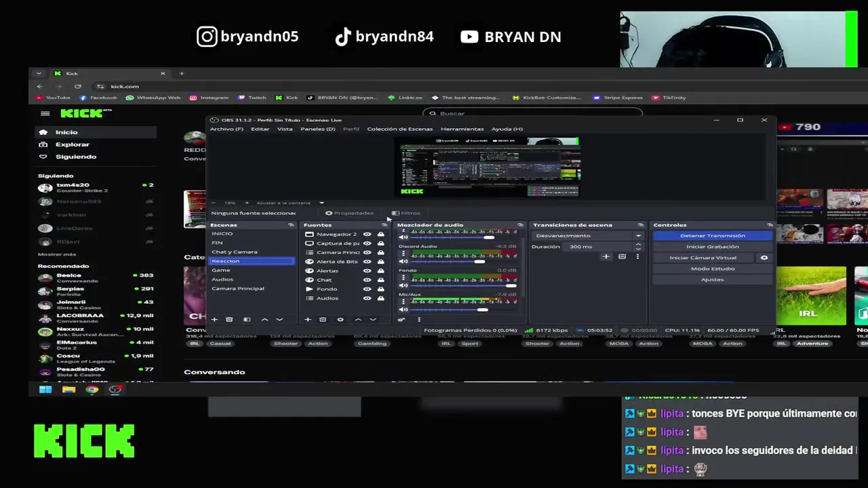868x488 pixels.
Task: Open Mic/Aux three-dot options
Action: pos(404,302)
